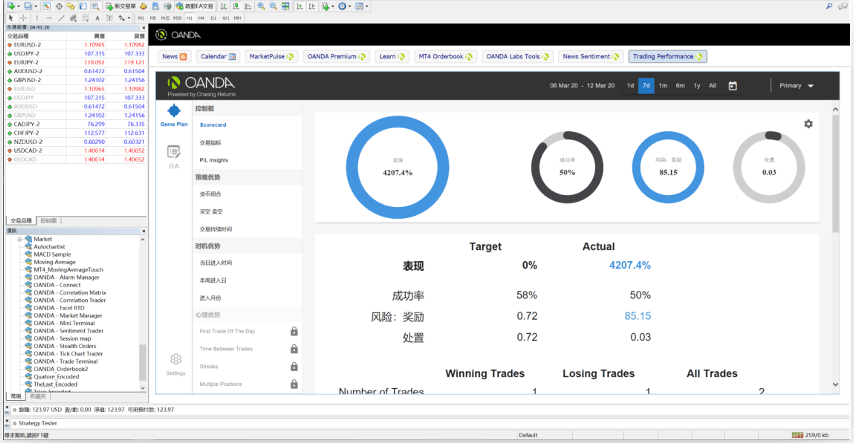The image size is (854, 443).
Task: Click the bar chart type icon
Action: [x=224, y=6]
